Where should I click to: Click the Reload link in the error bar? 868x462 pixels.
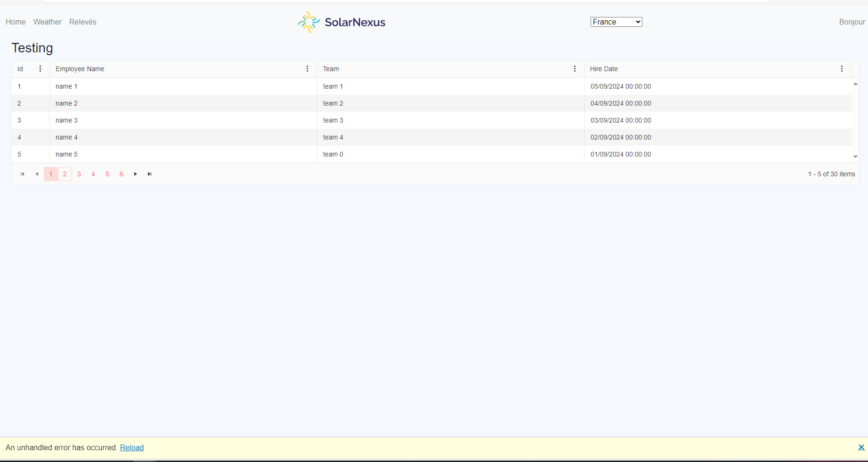click(132, 447)
